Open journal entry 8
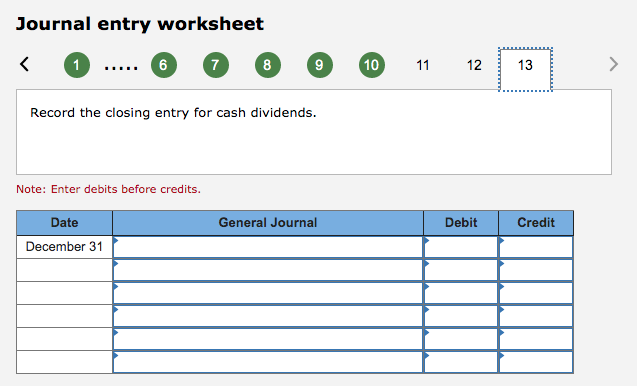 click(268, 65)
